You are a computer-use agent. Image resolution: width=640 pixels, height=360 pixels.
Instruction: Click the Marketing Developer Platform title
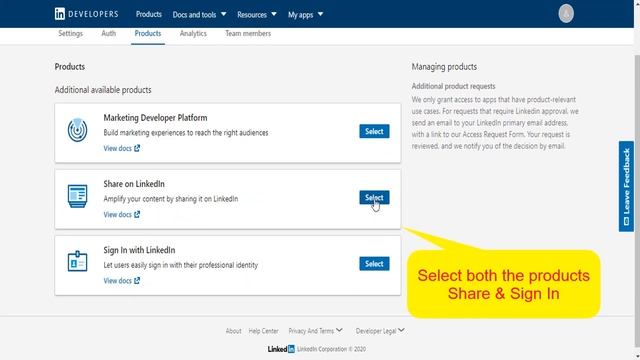tap(155, 118)
